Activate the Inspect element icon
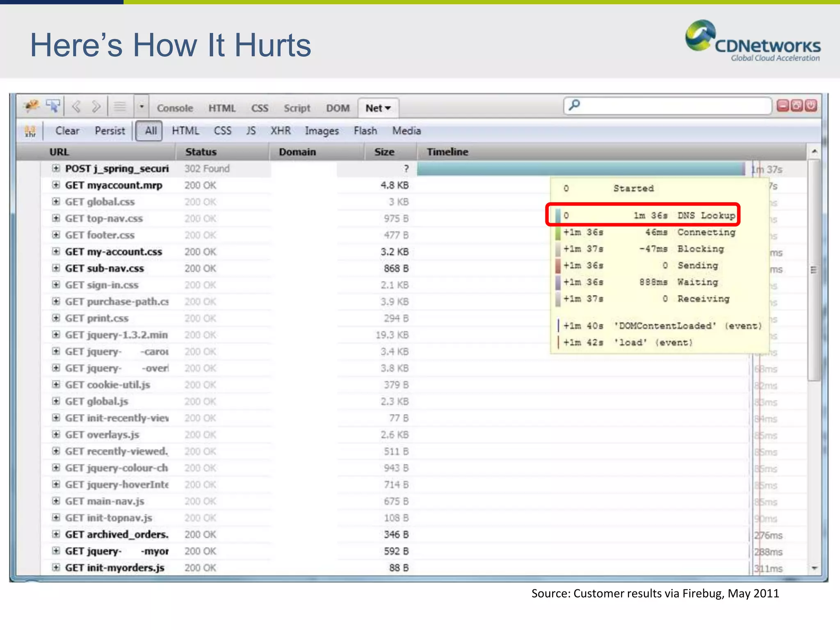The image size is (840, 630). pyautogui.click(x=53, y=107)
